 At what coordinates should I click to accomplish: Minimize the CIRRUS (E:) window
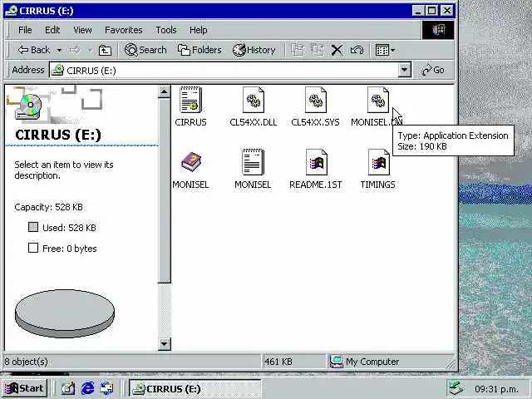(x=418, y=11)
